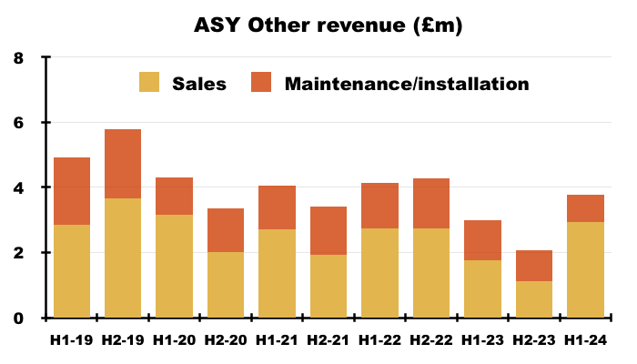Select the Maintenance/installation legend label text
The width and height of the screenshot is (637, 364).
coord(406,84)
